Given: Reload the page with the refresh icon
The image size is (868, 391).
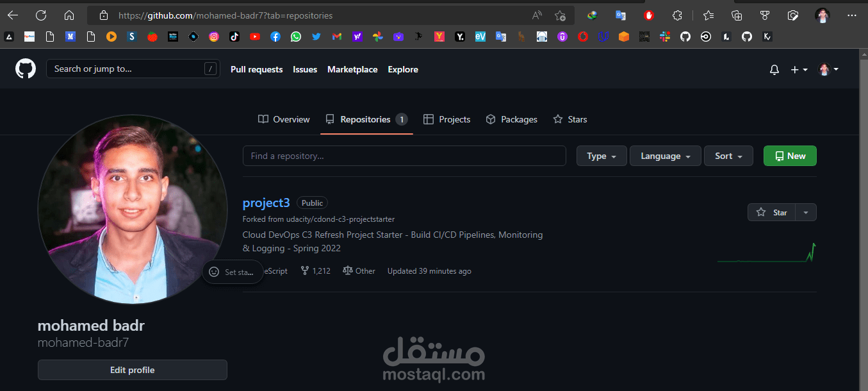Looking at the screenshot, I should pyautogui.click(x=41, y=15).
